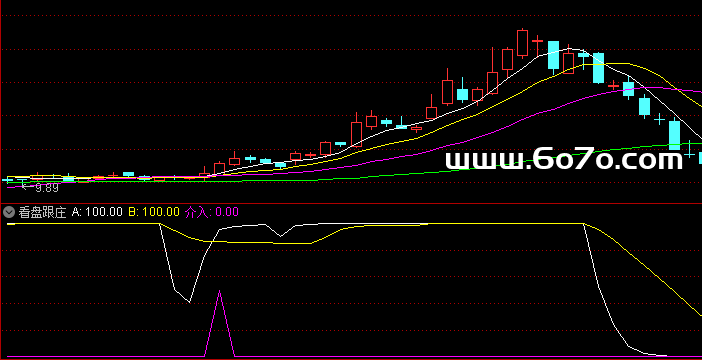Select the tallest red candlestick at the price peak
702x360 pixels.
pos(522,43)
